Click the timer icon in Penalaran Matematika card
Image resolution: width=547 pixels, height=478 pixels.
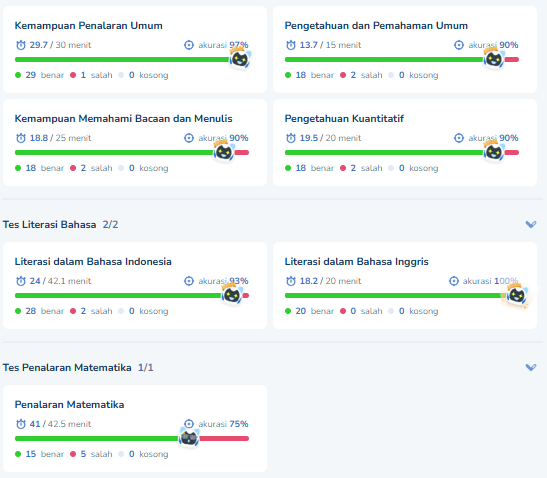(21, 424)
